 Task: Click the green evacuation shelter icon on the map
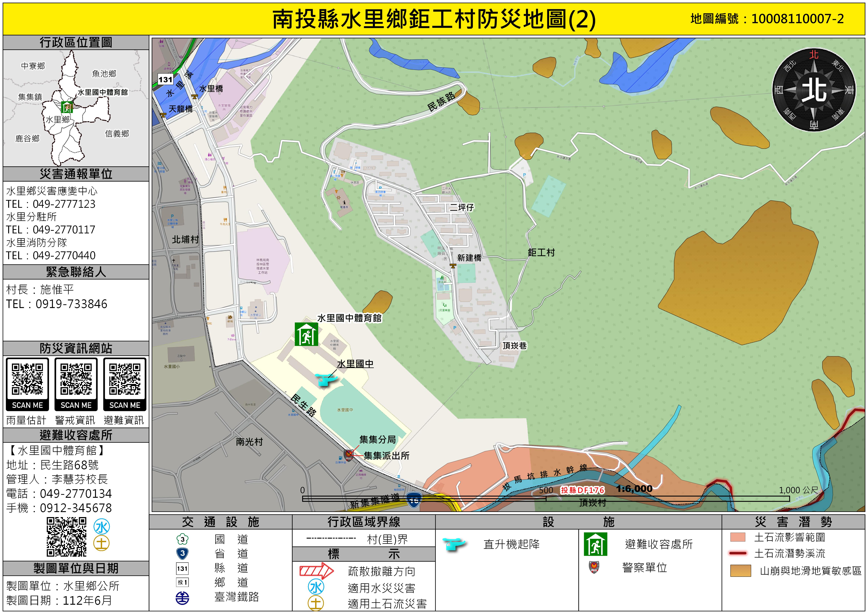coord(306,334)
